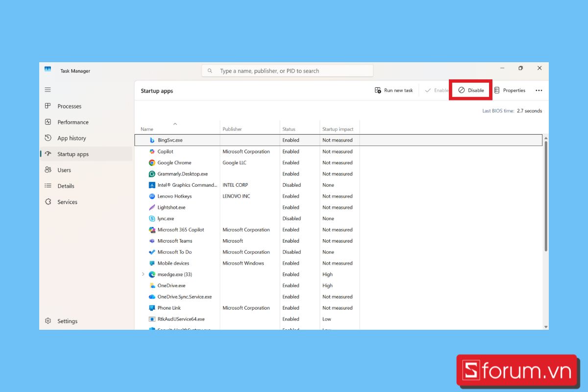
Task: Click the Intel Graphics Command icon
Action: pyautogui.click(x=152, y=185)
